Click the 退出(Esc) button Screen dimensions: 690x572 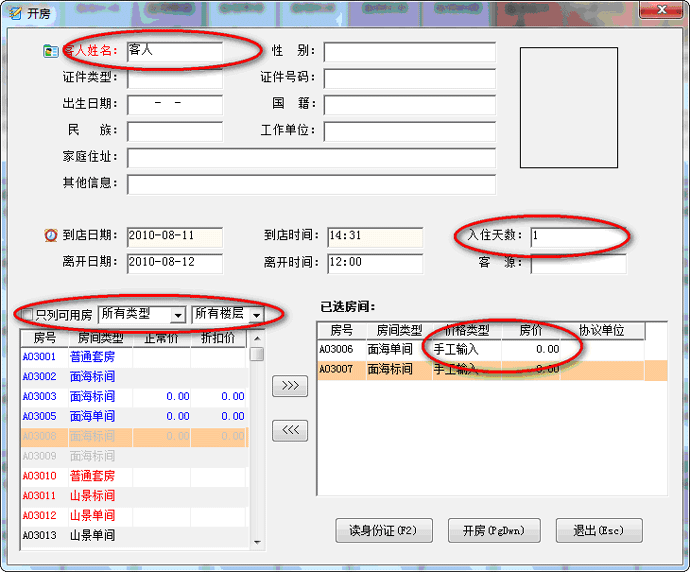point(599,530)
